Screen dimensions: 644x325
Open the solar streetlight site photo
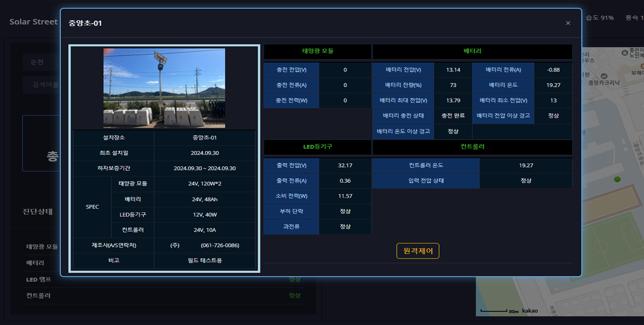coord(164,88)
